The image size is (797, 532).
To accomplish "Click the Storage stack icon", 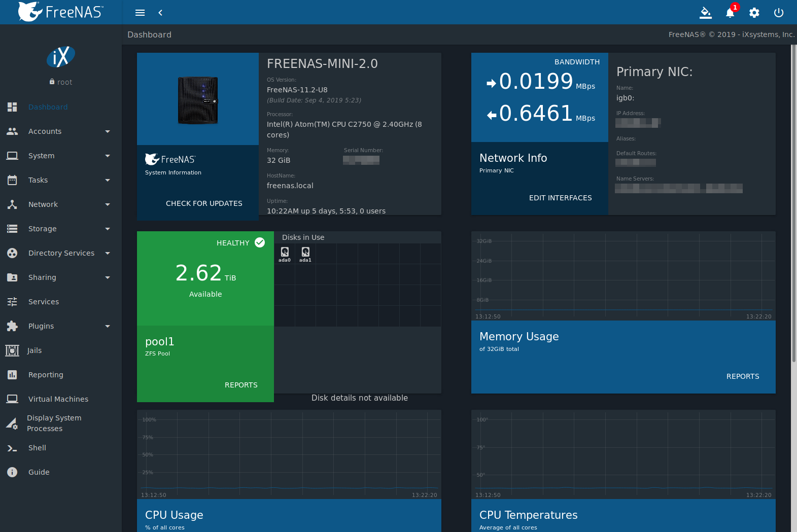I will point(12,229).
